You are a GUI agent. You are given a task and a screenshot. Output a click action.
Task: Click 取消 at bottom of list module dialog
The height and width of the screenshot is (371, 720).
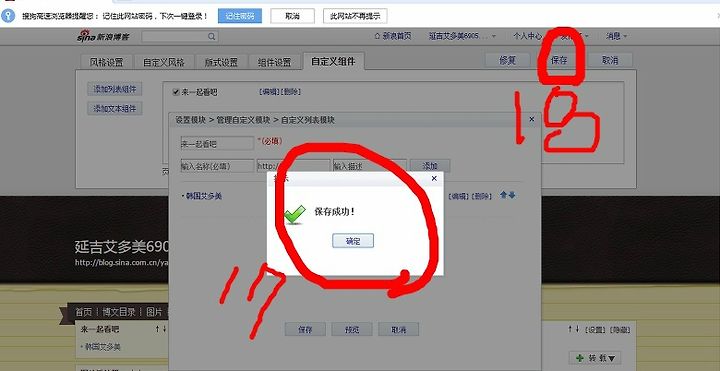point(399,329)
